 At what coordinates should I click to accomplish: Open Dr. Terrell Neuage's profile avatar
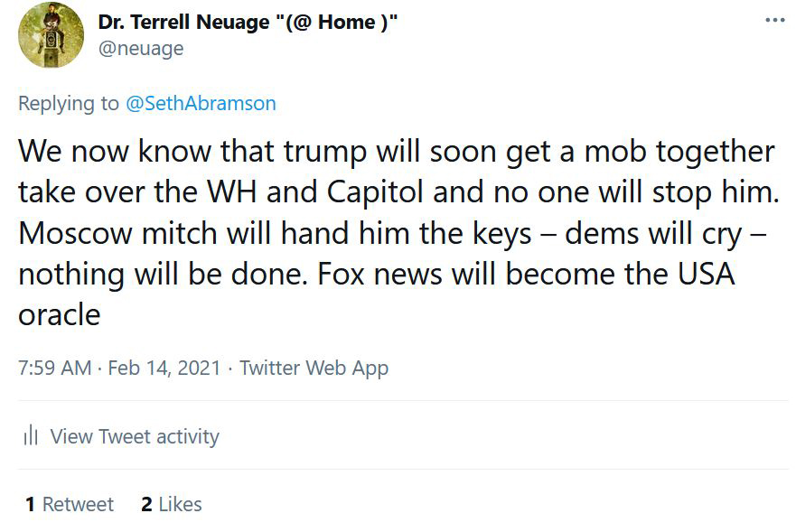pyautogui.click(x=51, y=35)
